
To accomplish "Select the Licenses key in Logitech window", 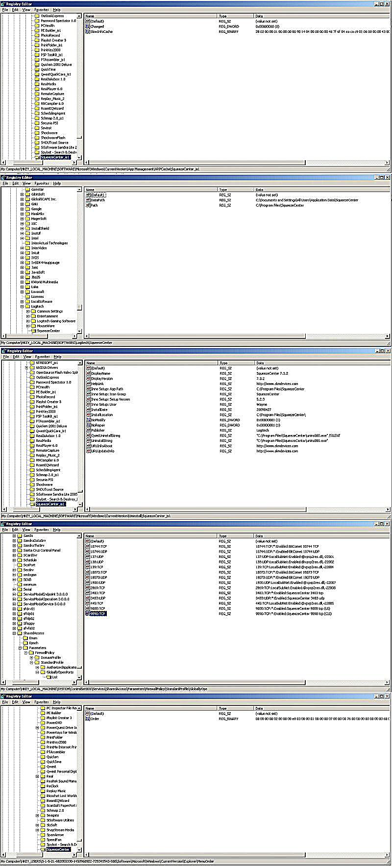I will (x=37, y=296).
